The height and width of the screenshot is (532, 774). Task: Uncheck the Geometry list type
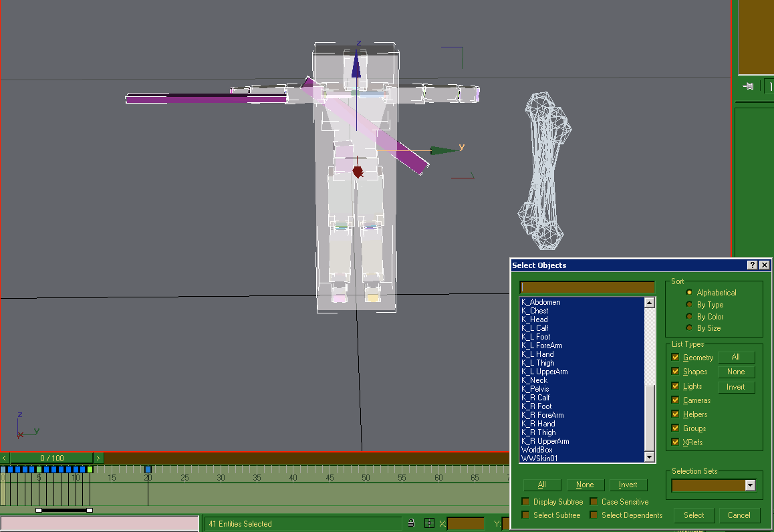pyautogui.click(x=676, y=358)
